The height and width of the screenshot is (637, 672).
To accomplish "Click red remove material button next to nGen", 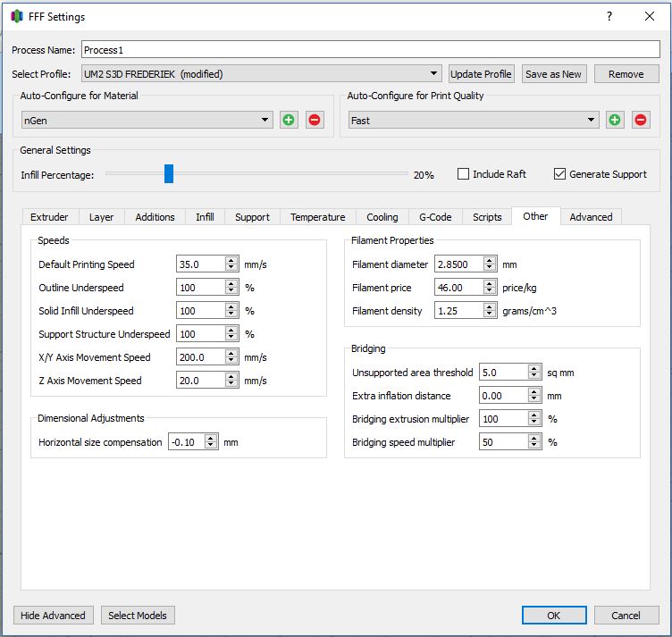I will coord(315,120).
